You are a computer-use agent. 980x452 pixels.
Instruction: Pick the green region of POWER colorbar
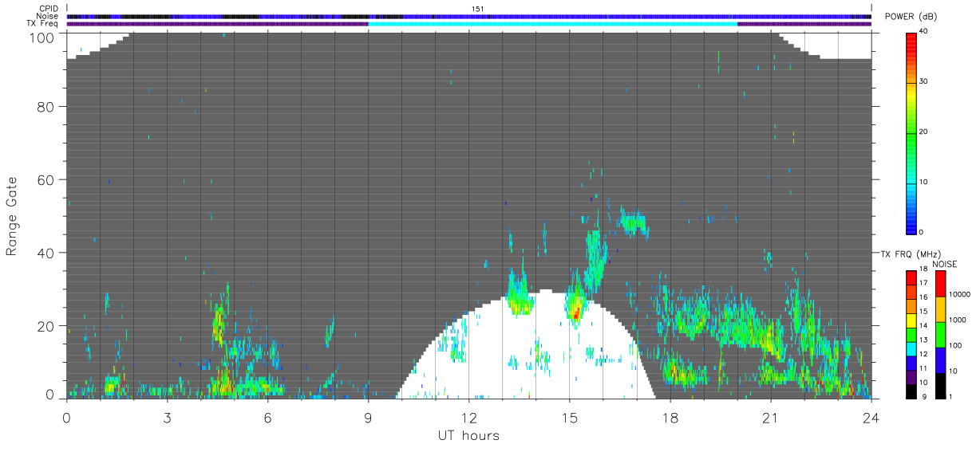(911, 140)
